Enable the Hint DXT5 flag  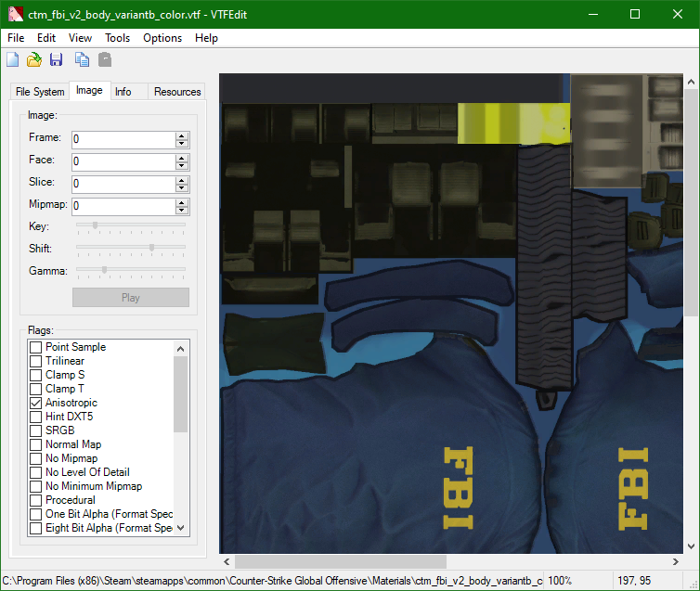35,417
